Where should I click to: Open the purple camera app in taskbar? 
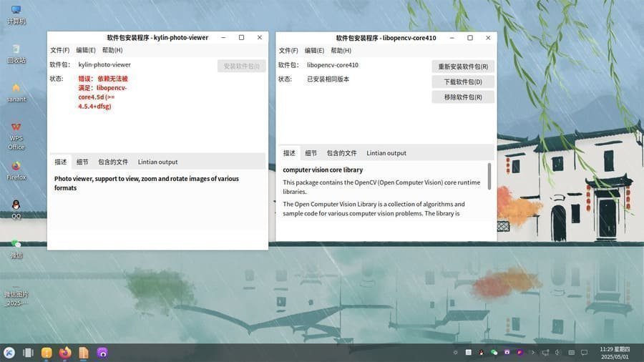coord(102,353)
